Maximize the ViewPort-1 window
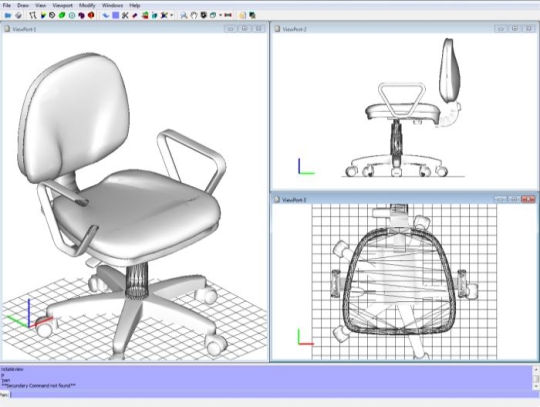Screen dimensions: 540x407 [245, 29]
